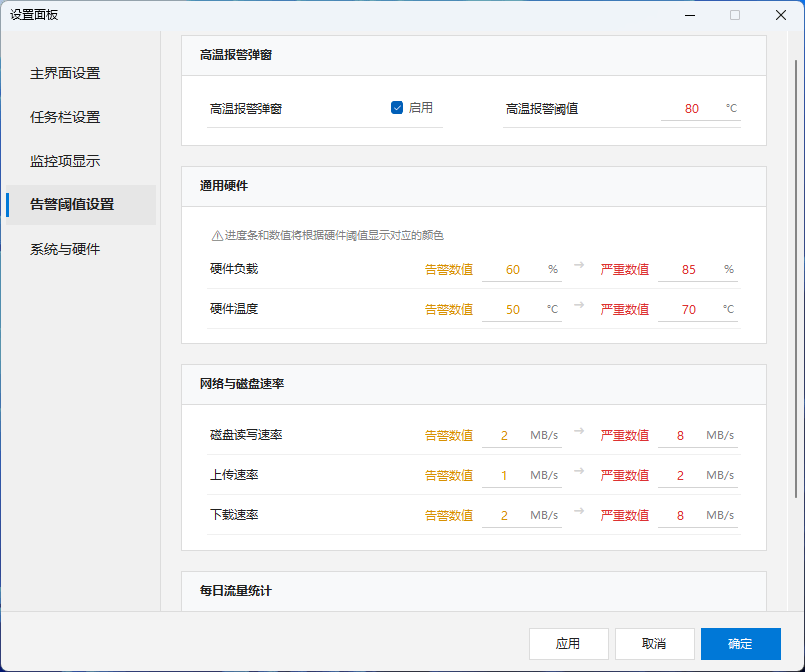The image size is (805, 672).
Task: Click the arrow icon in 硬件温度 row
Action: (579, 305)
